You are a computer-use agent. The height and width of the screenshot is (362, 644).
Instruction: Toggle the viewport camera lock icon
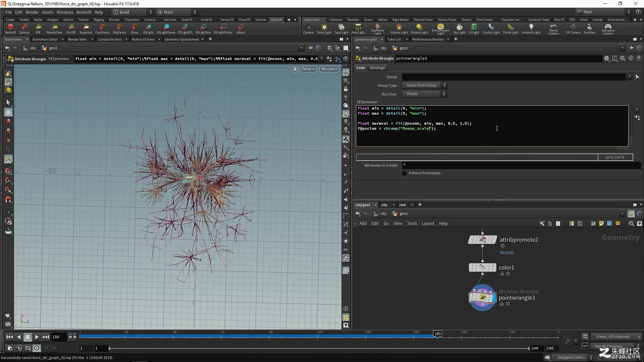coord(294,69)
